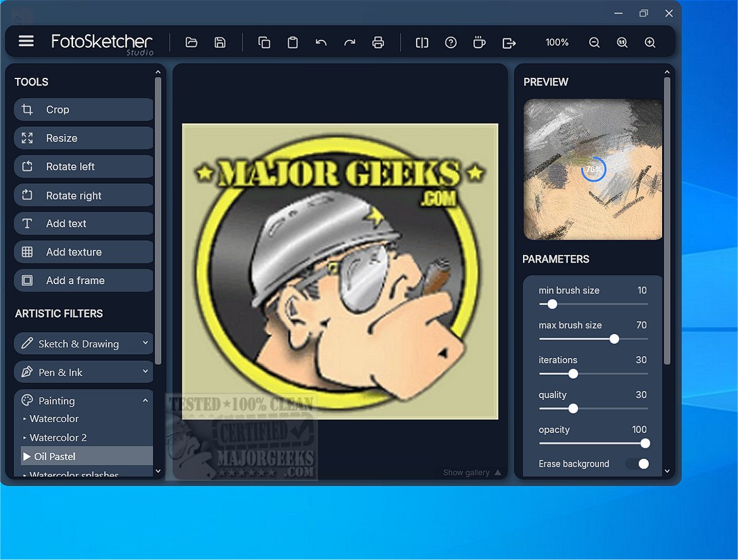This screenshot has width=738, height=560.
Task: Select the Watercolor filter
Action: pos(55,419)
